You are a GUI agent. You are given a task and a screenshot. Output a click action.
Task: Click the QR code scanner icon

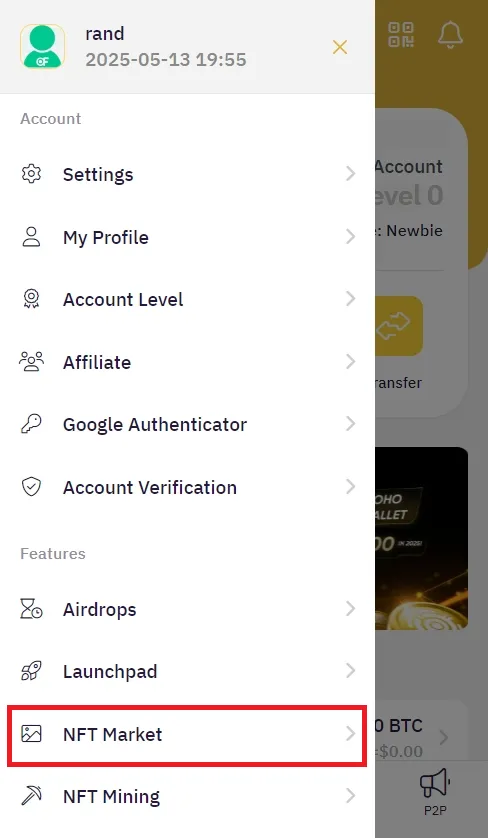tap(400, 35)
